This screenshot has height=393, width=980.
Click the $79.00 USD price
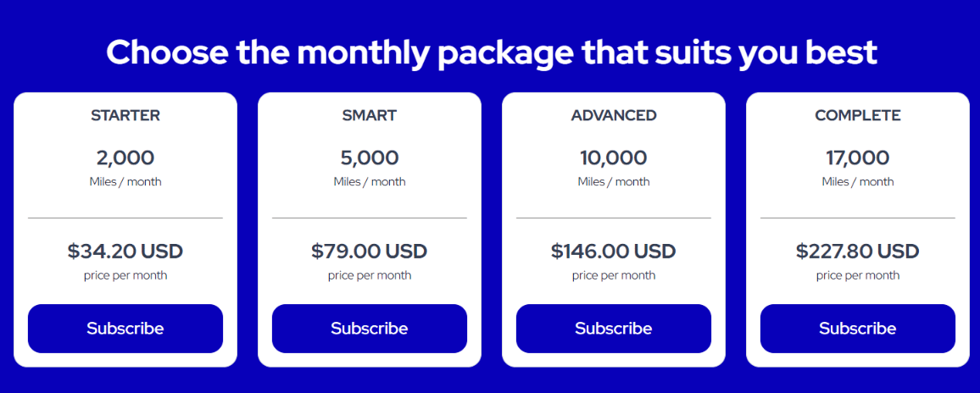pos(370,251)
